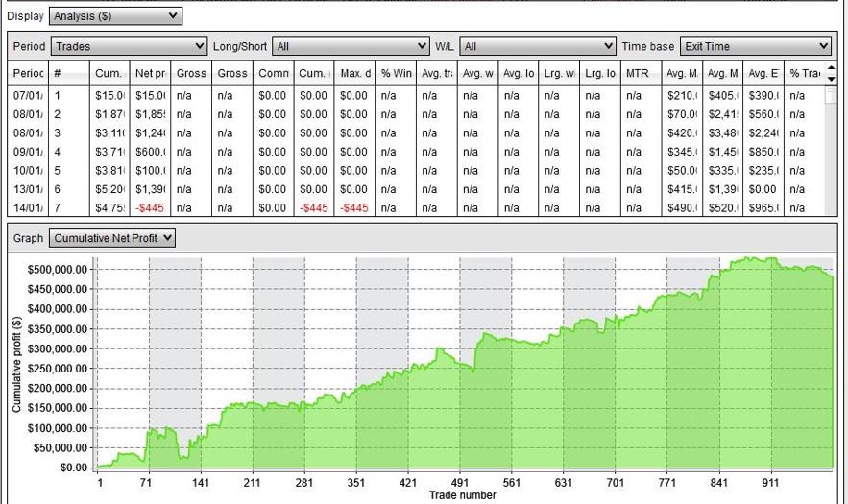Click the $3,48 Avg. M cell in row 3
848x504 pixels.
point(723,133)
